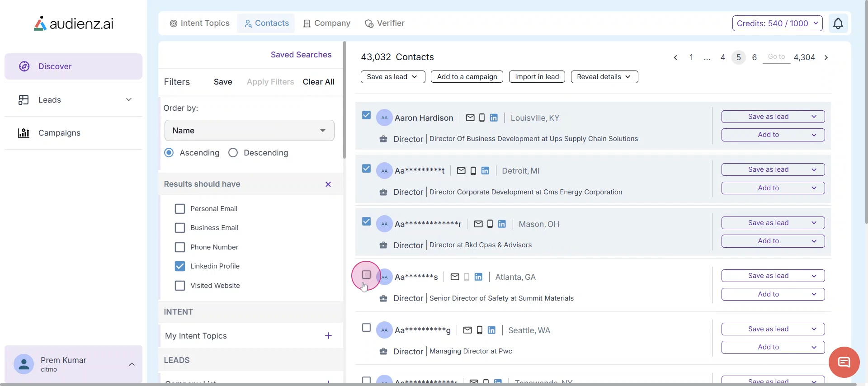The image size is (868, 386).
Task: Open the Credits 540 / 1000 dropdown
Action: (x=778, y=24)
